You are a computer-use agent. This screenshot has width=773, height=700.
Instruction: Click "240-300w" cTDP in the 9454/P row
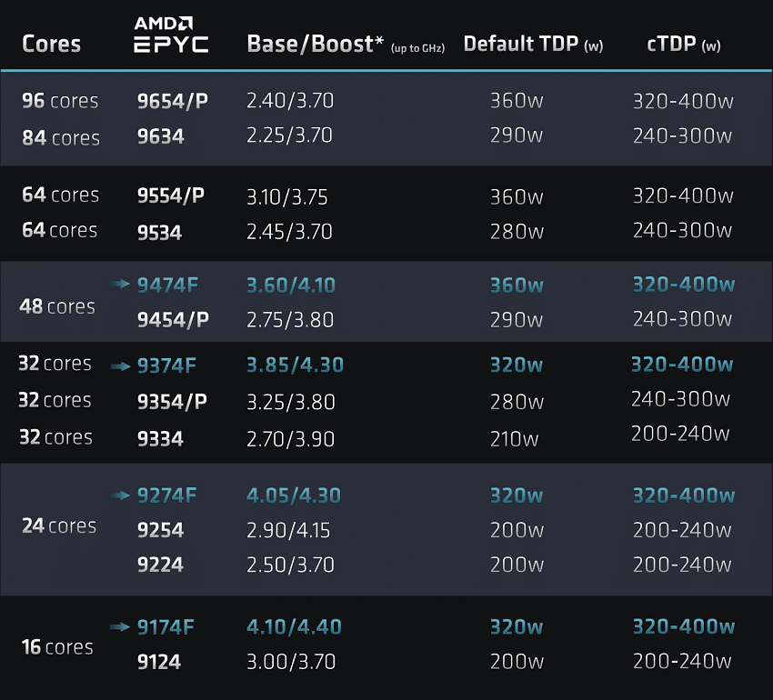683,319
